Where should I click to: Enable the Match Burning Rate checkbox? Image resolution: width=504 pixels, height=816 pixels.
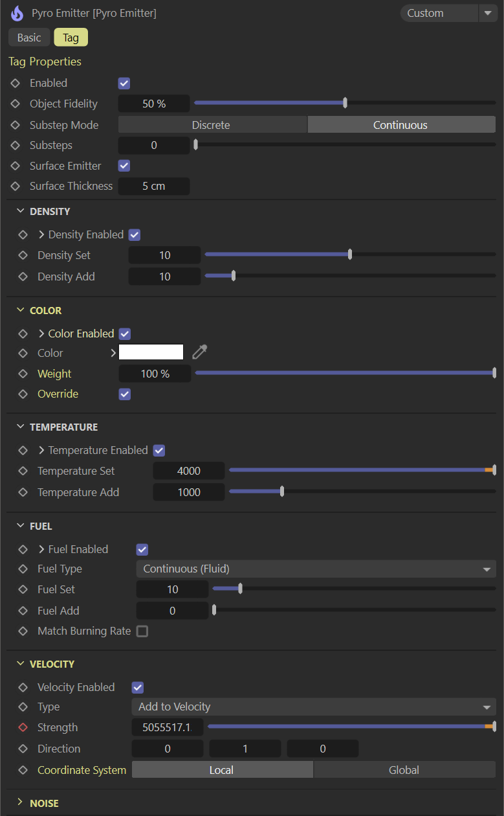[x=142, y=631]
